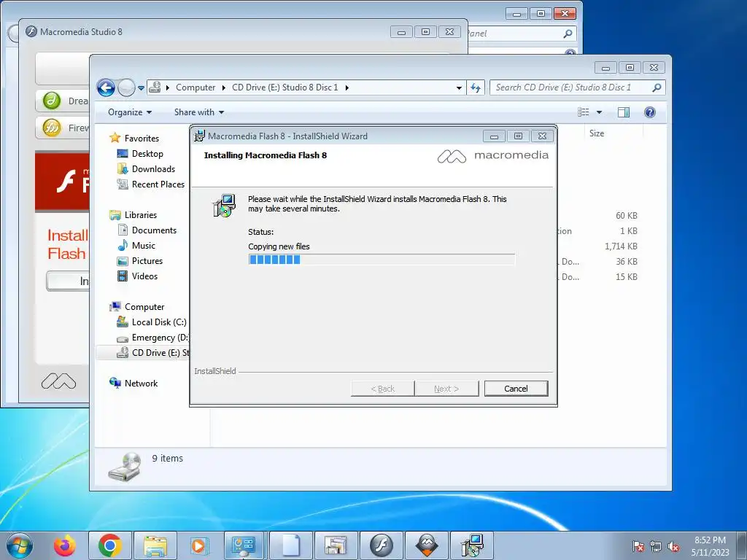Viewport: 747px width, 560px height.
Task: Open the recent pages dropdown beside nav arrows
Action: (141, 87)
